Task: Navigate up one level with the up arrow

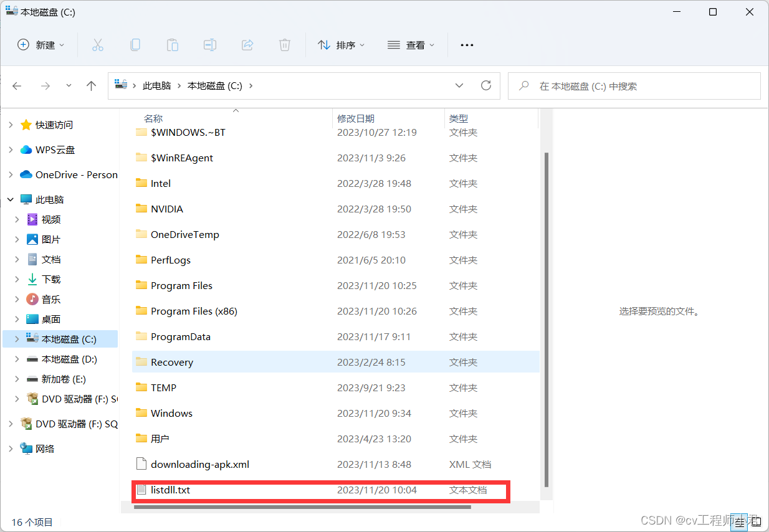Action: tap(91, 85)
